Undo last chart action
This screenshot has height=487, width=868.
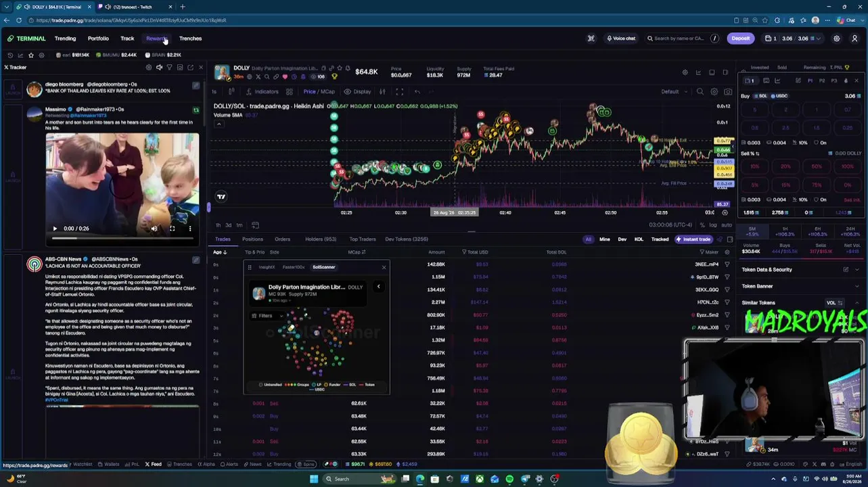point(417,92)
